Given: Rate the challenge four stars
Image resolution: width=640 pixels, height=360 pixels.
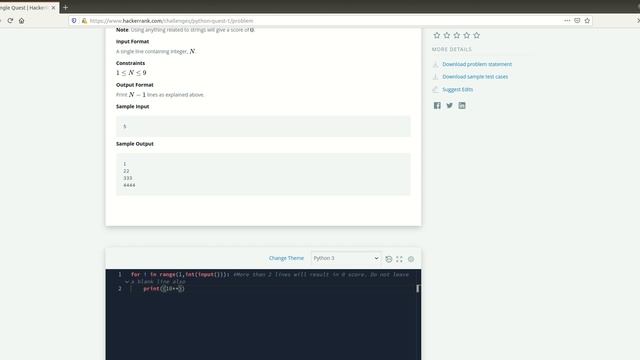Looking at the screenshot, I should tap(467, 36).
